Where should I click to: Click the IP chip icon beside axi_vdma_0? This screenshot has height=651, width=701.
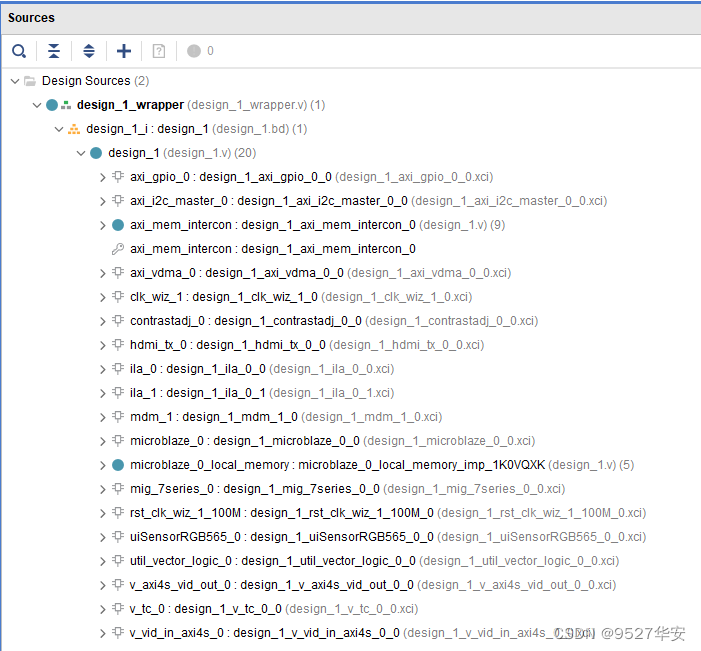click(x=118, y=272)
